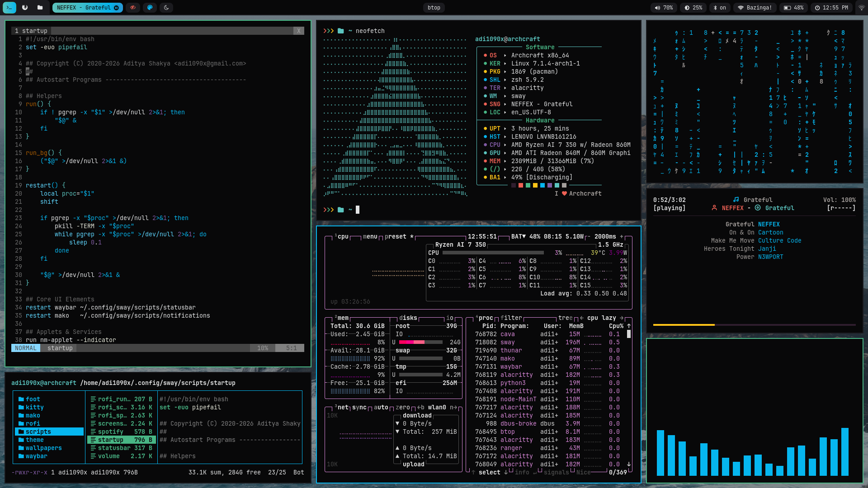Open the Bazinga! Wi-Fi network module
Viewport: 868px width, 488px height.
(x=755, y=8)
